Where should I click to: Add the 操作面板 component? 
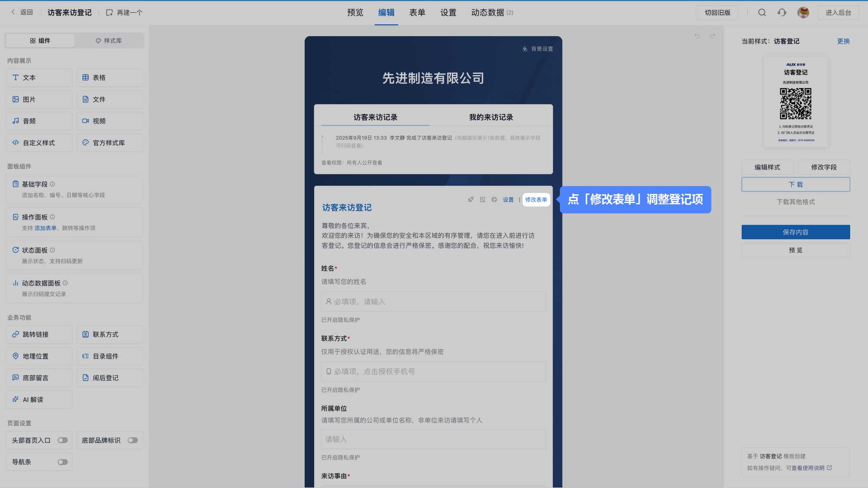[75, 222]
